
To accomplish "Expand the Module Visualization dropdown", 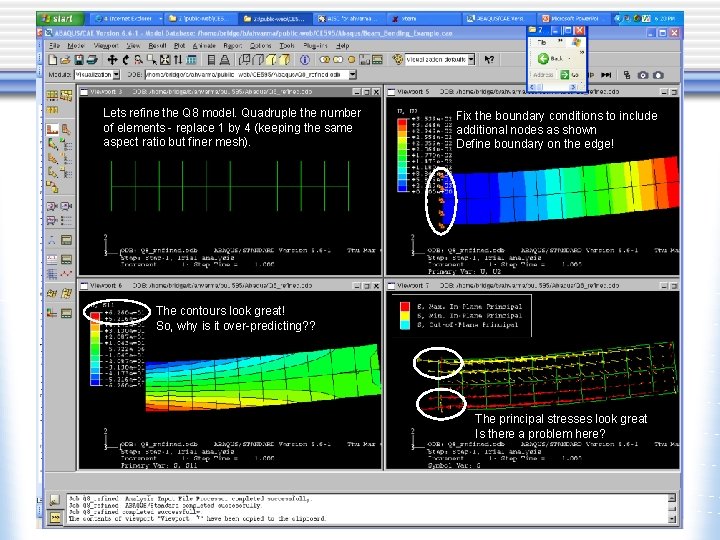I will pyautogui.click(x=117, y=74).
